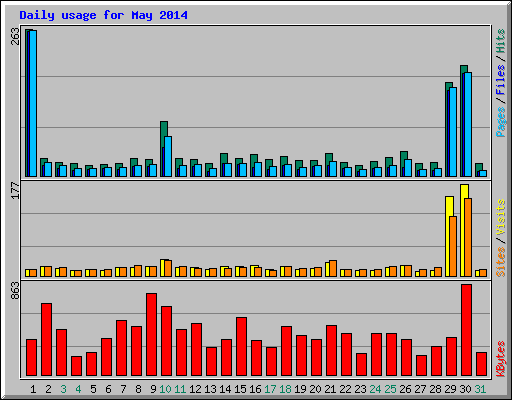The height and width of the screenshot is (400, 512).
Task: Click the green 'Hits' legend label
Action: point(501,41)
